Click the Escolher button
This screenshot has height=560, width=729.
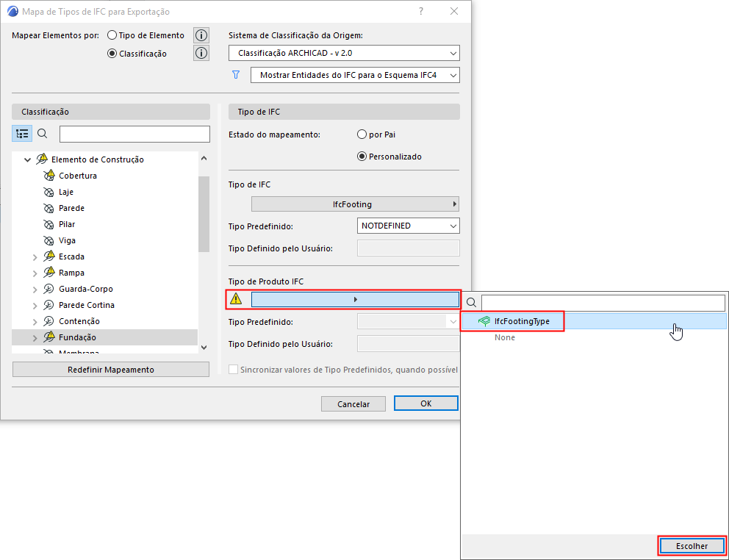pos(692,545)
